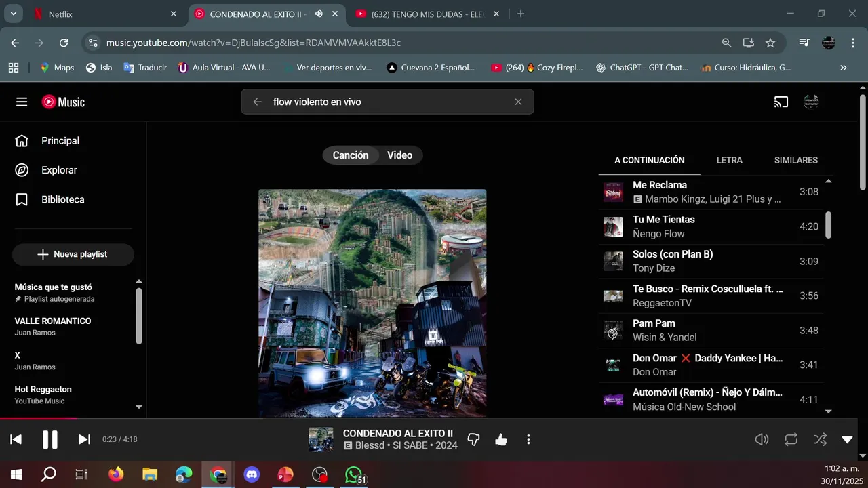Switch to Canción mode
This screenshot has height=488, width=868.
351,155
